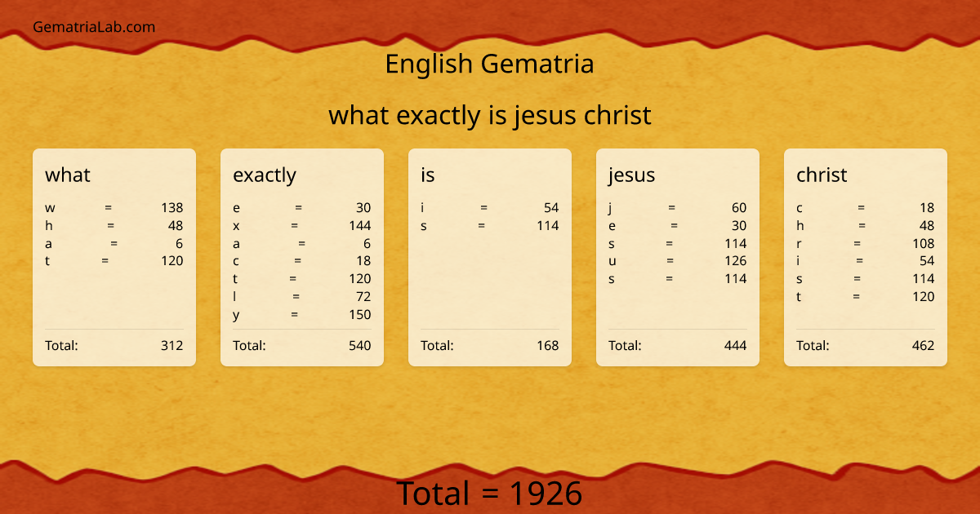The image size is (980, 514).
Task: Click the 'exactly' total 540
Action: pyautogui.click(x=360, y=345)
